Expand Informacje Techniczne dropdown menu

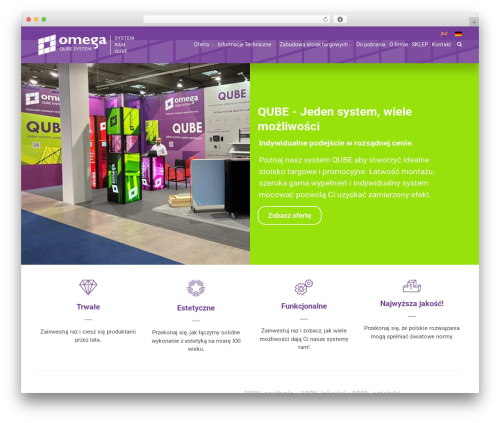(x=246, y=44)
